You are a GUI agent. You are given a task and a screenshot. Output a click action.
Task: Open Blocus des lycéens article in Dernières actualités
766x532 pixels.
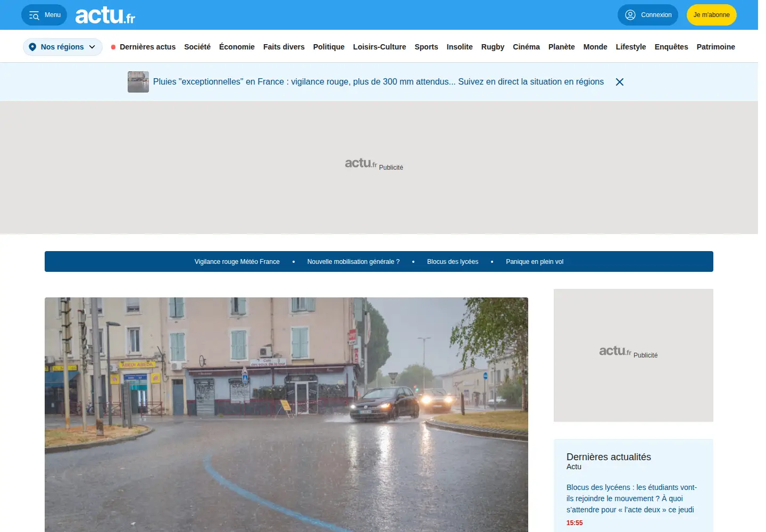click(631, 498)
